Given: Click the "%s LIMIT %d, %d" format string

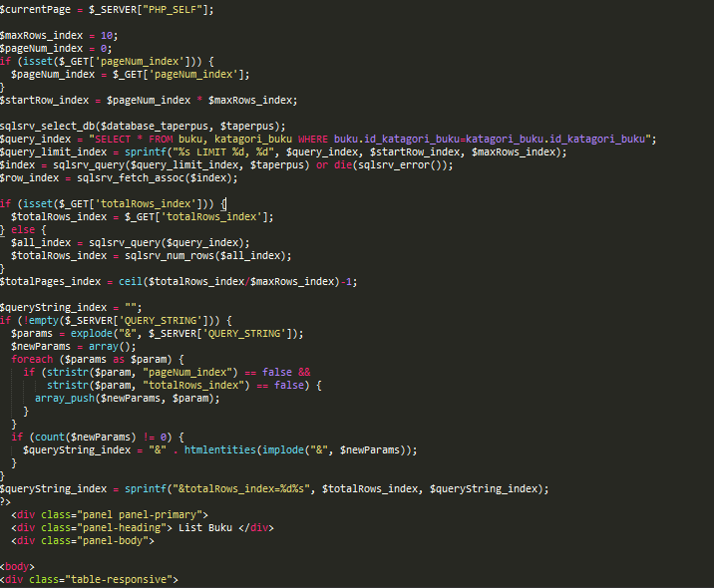Looking at the screenshot, I should coord(223,152).
